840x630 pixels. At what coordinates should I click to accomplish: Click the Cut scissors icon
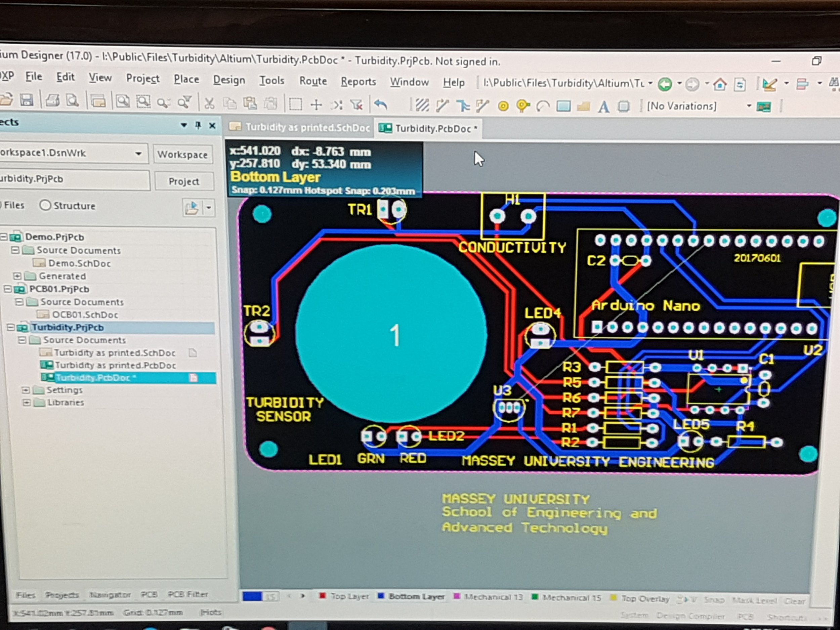pyautogui.click(x=209, y=103)
